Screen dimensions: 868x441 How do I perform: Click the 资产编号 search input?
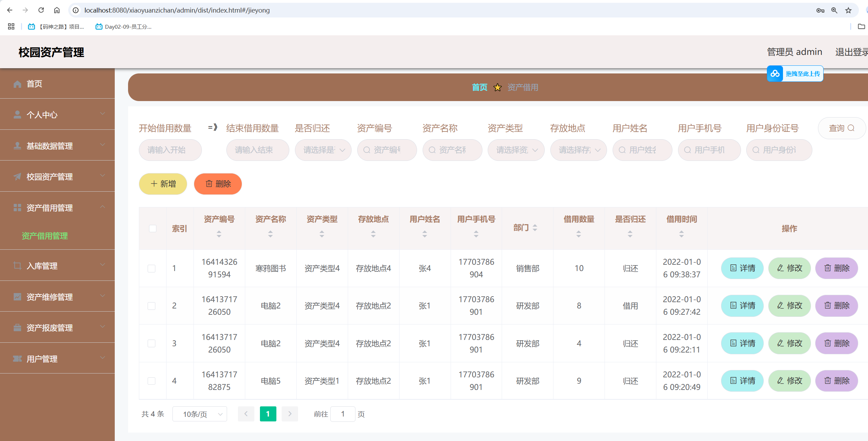(x=387, y=150)
